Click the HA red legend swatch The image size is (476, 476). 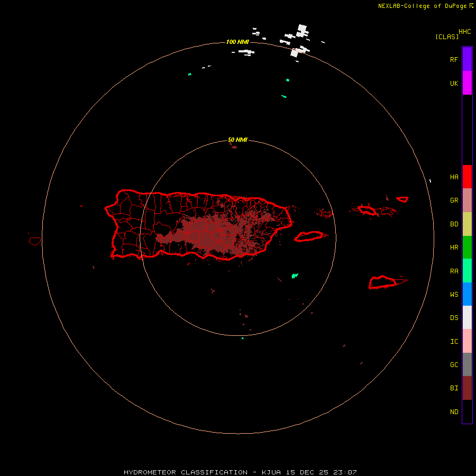467,177
